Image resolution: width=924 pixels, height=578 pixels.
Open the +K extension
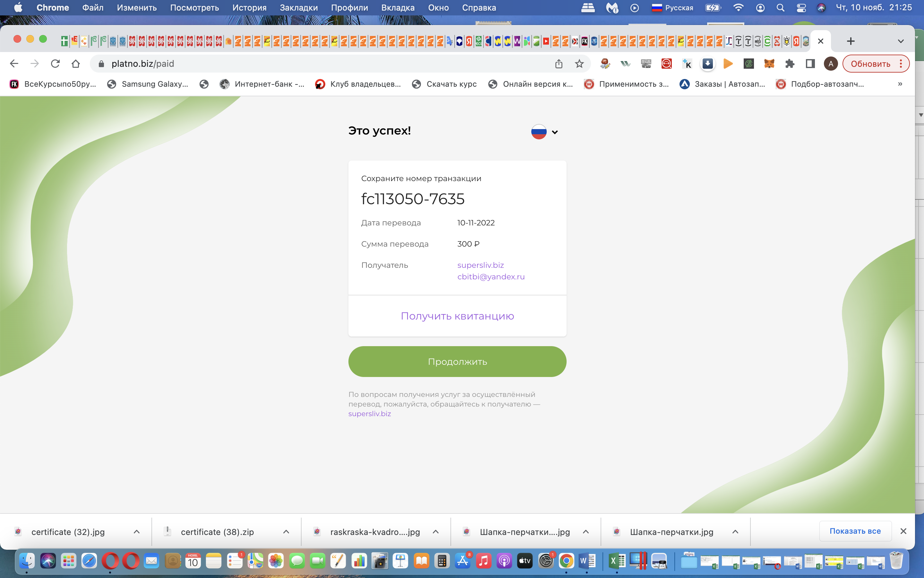(x=687, y=64)
